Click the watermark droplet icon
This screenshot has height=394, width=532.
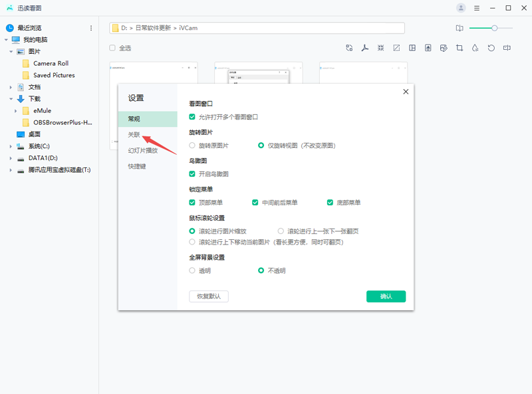(474, 48)
